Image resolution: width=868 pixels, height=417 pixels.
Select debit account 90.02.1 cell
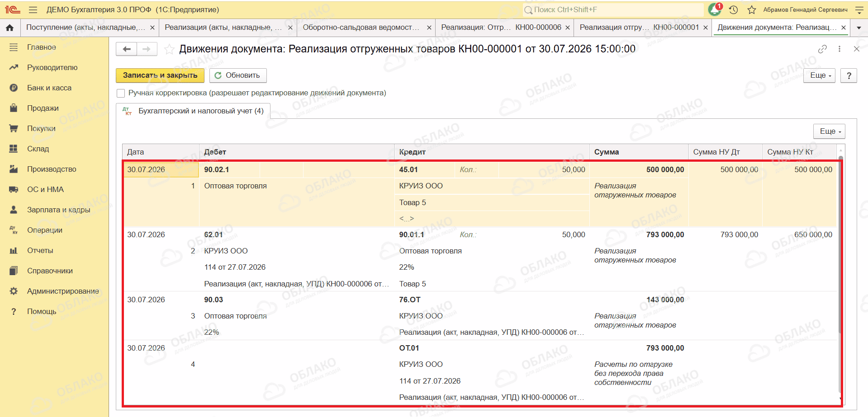tap(230, 170)
